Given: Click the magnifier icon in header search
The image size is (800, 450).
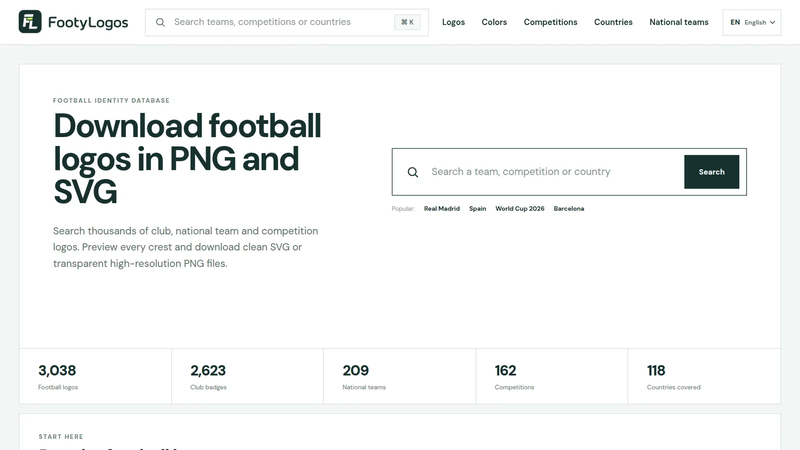Looking at the screenshot, I should tap(160, 22).
